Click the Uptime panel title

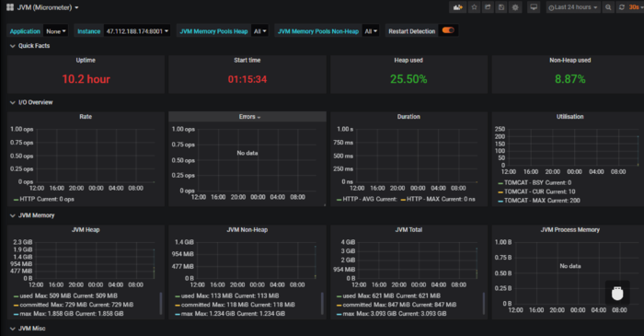pos(86,60)
